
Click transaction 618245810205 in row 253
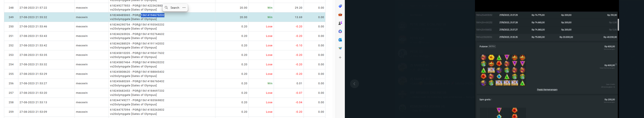[120, 53]
